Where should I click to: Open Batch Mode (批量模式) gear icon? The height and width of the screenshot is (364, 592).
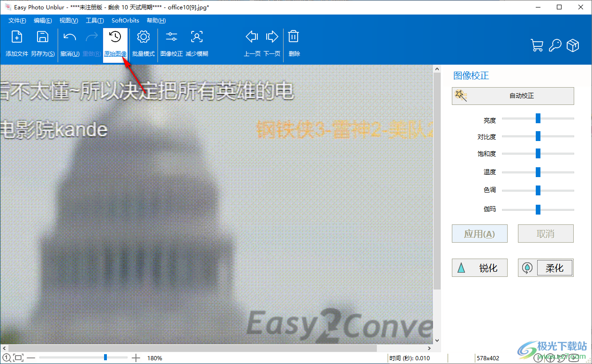click(x=143, y=37)
